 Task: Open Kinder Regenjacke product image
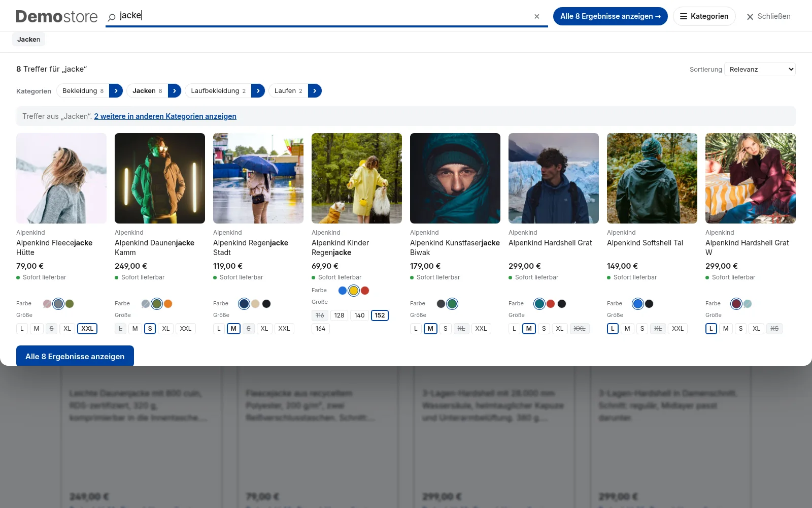coord(357,178)
